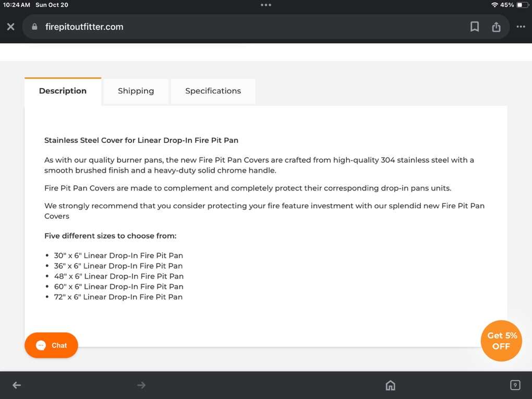Click the Stainless Steel Cover heading text
Image resolution: width=532 pixels, height=399 pixels.
pyautogui.click(x=141, y=140)
